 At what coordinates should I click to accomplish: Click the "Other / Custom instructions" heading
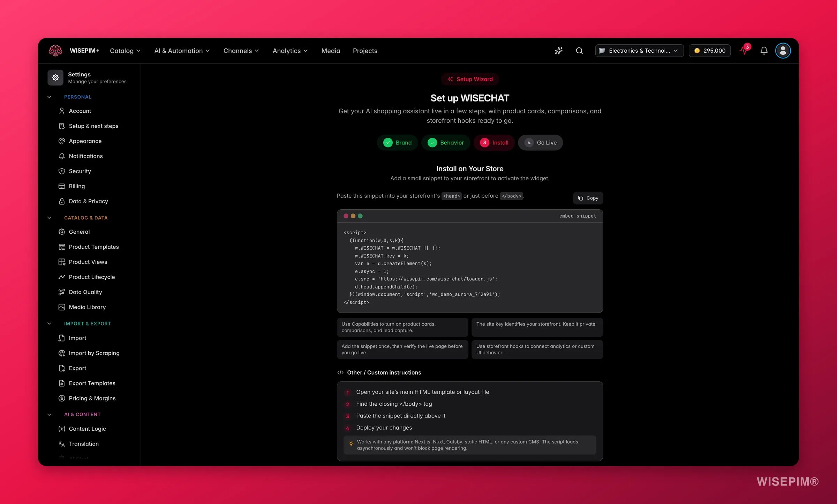coord(384,373)
